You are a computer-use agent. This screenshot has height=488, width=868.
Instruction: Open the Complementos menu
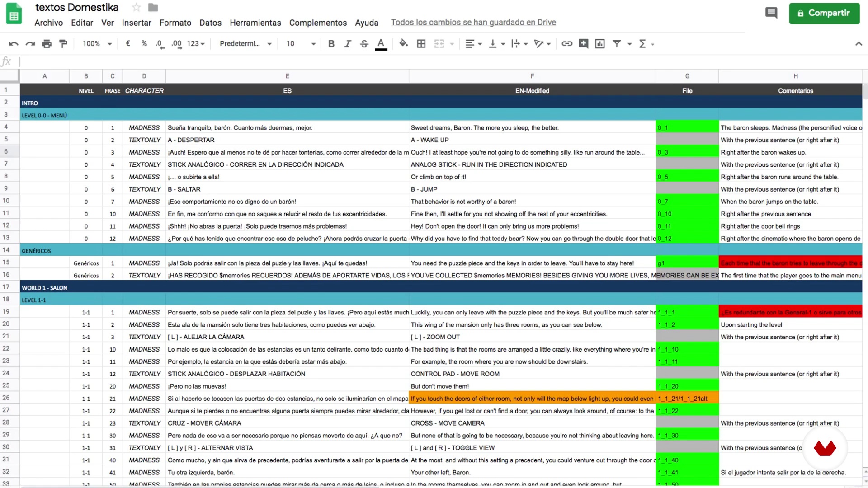pos(318,23)
